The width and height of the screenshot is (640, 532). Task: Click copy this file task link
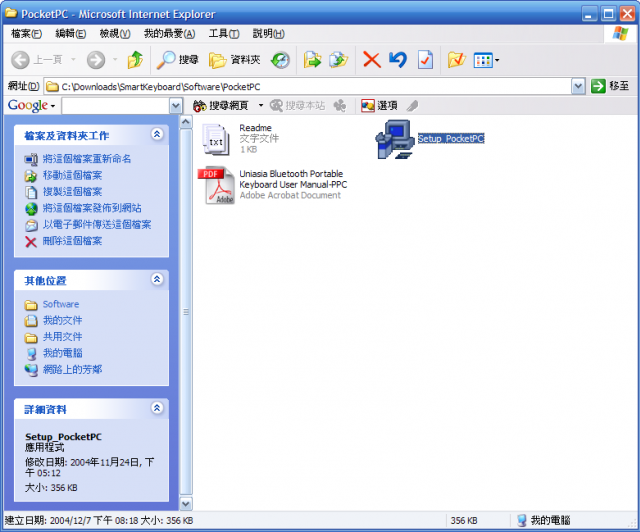point(72,191)
